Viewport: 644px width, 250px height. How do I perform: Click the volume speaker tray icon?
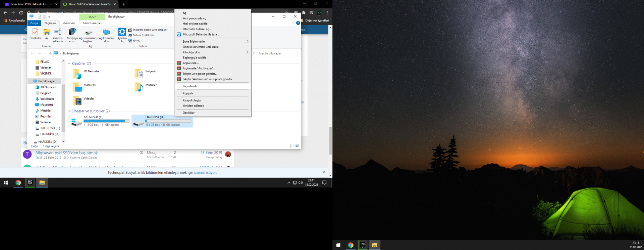point(301,183)
